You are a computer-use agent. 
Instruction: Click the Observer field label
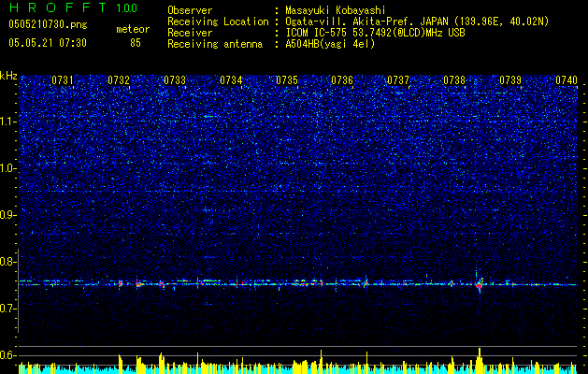point(190,10)
